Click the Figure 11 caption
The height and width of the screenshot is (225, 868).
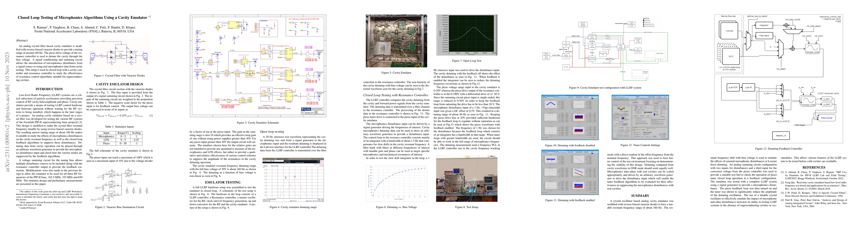click(x=570, y=200)
